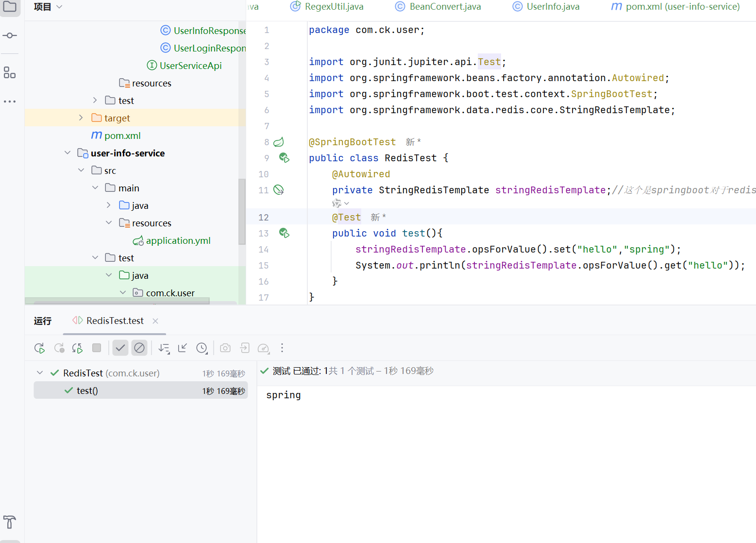Click the java folder under test
Image resolution: width=756 pixels, height=543 pixels.
coord(134,275)
